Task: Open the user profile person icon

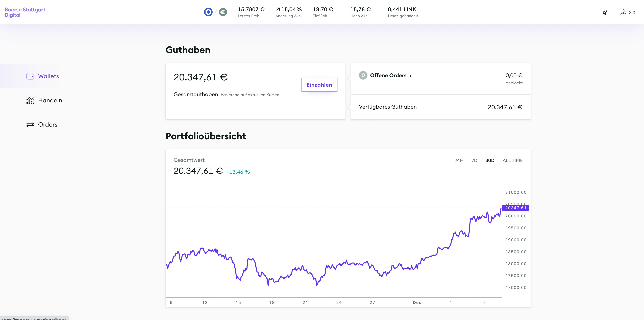Action: click(623, 12)
